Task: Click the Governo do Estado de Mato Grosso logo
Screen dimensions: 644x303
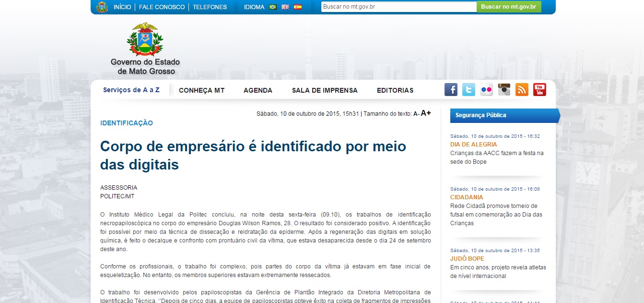Action: click(145, 48)
